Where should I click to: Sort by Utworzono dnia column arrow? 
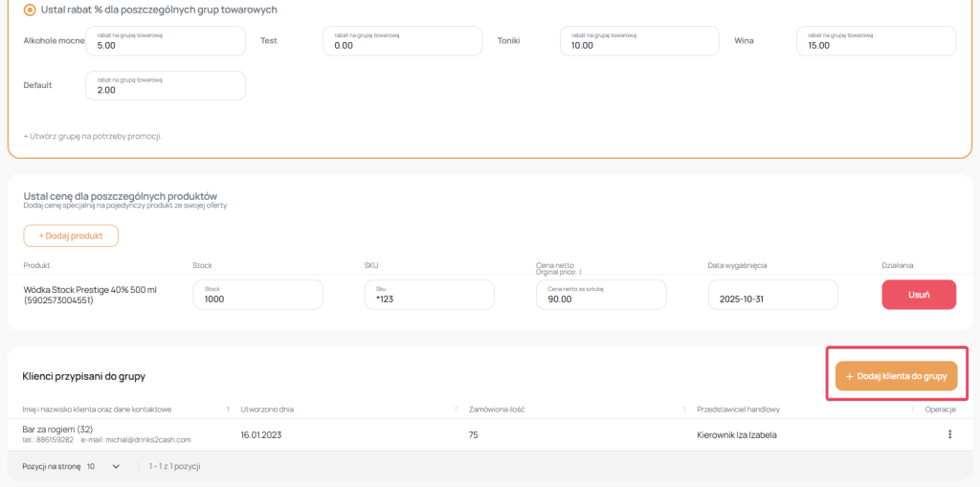456,410
